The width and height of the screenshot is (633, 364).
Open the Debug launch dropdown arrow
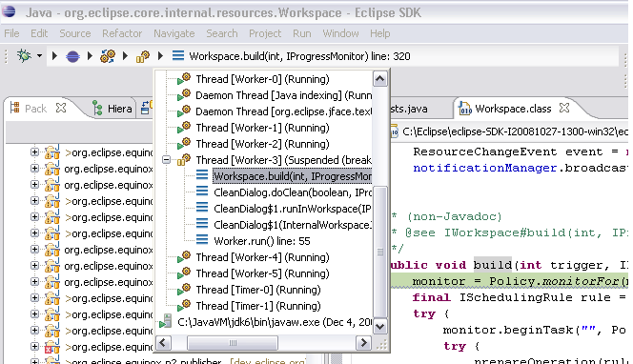tap(39, 55)
